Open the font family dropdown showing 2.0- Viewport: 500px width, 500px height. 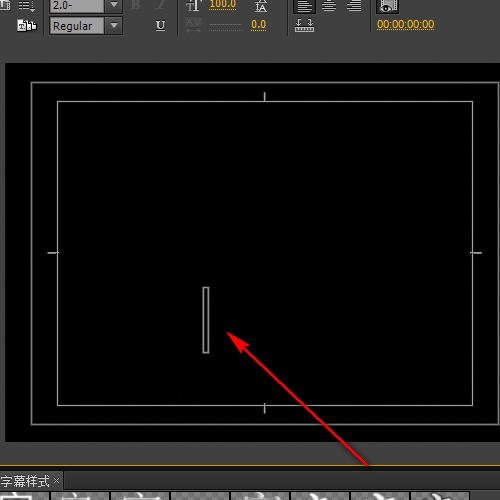[86, 6]
